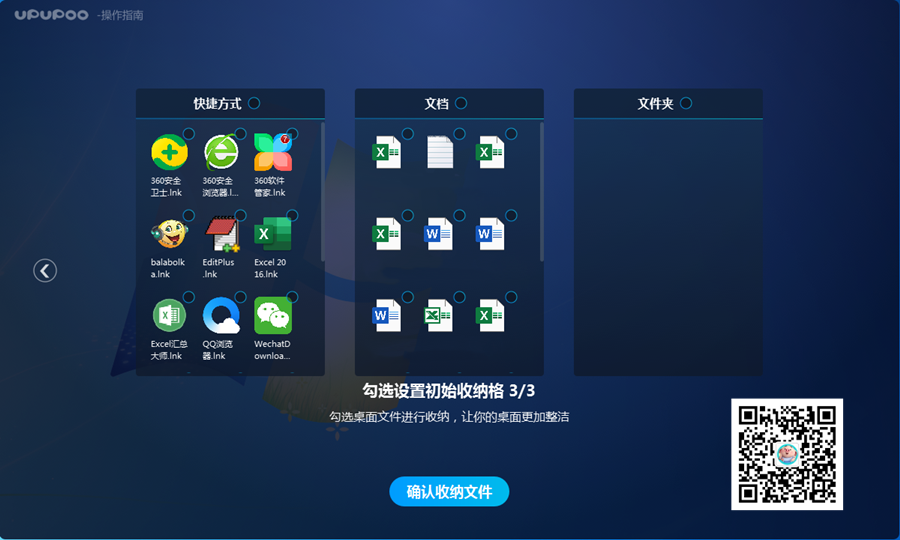900x540 pixels.
Task: Select the old-style Excel file icon in the bottom row
Action: coord(439,315)
